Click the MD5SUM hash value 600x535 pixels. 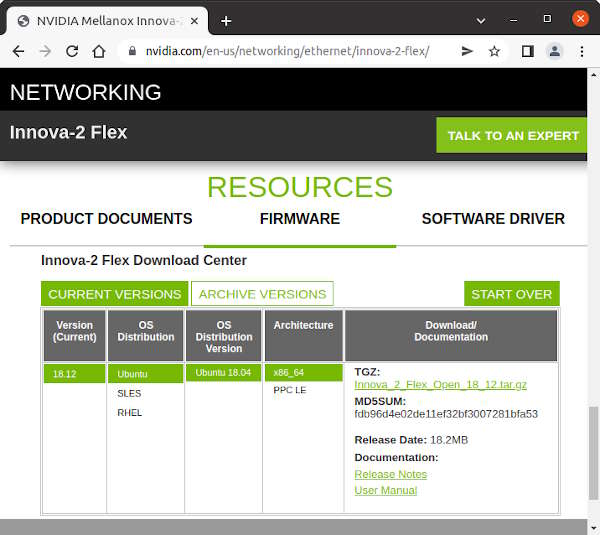[x=446, y=414]
